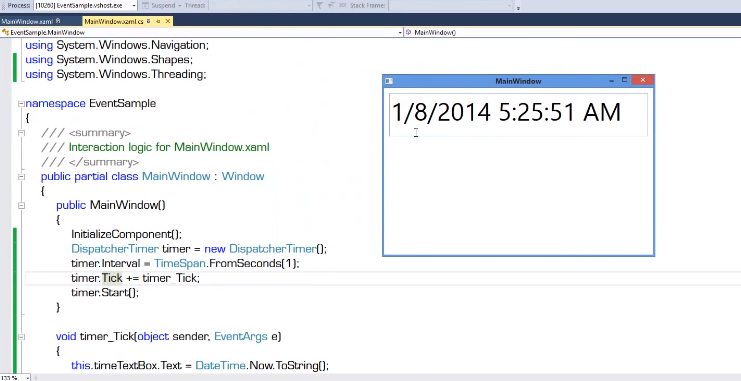Click the MainWindow app title bar text

[x=518, y=81]
